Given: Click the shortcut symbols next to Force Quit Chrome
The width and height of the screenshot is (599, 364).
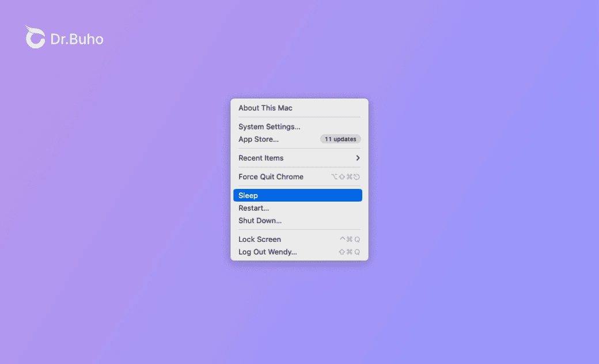Looking at the screenshot, I should tap(347, 177).
